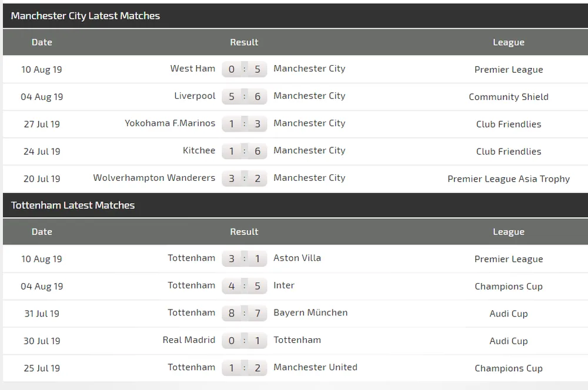Open the Manchester United team link
This screenshot has height=390, width=588.
pyautogui.click(x=315, y=367)
